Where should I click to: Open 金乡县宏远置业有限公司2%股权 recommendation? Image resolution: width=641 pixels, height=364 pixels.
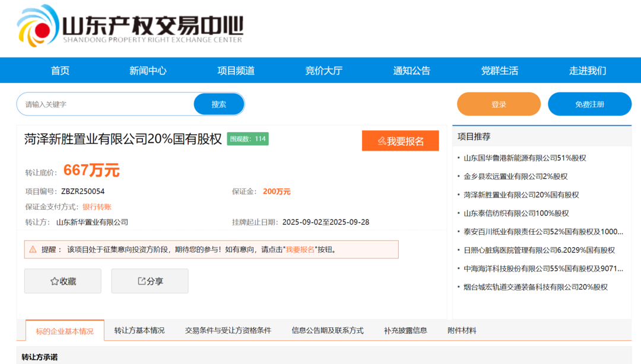pos(516,177)
